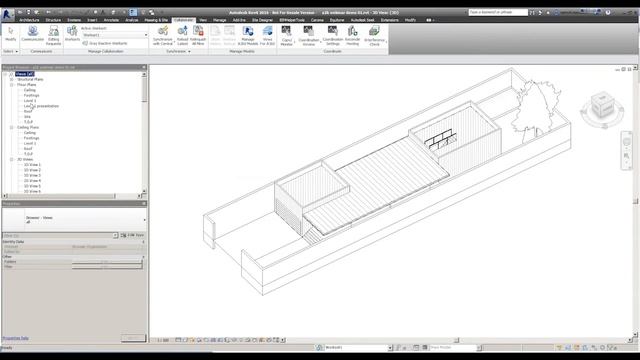Expand the Structural Plans tree node
The width and height of the screenshot is (640, 360).
12,80
